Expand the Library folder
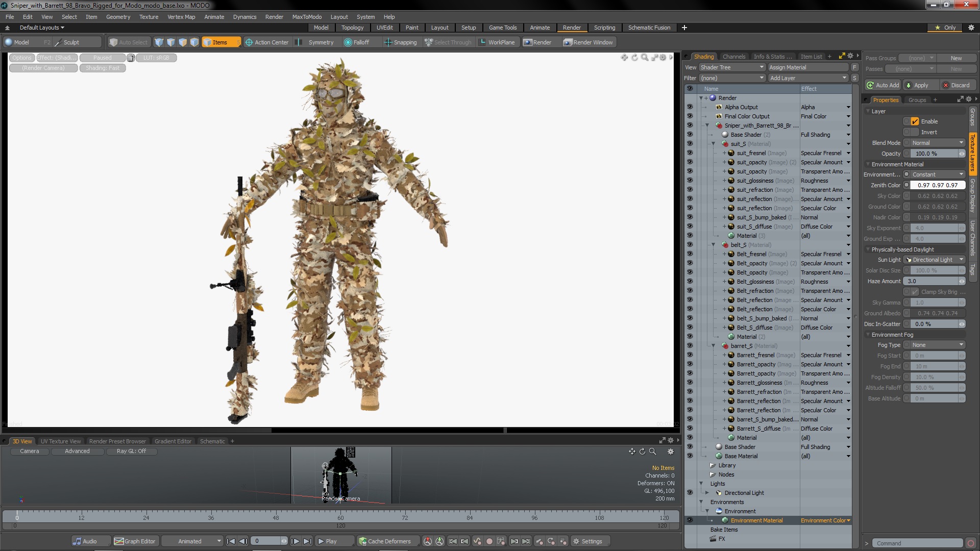The width and height of the screenshot is (980, 551). [x=713, y=465]
